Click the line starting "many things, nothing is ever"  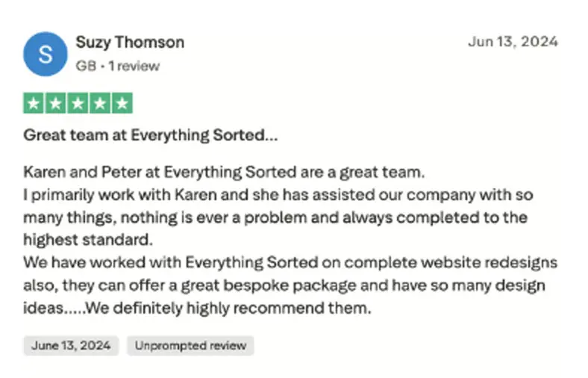pyautogui.click(x=275, y=218)
